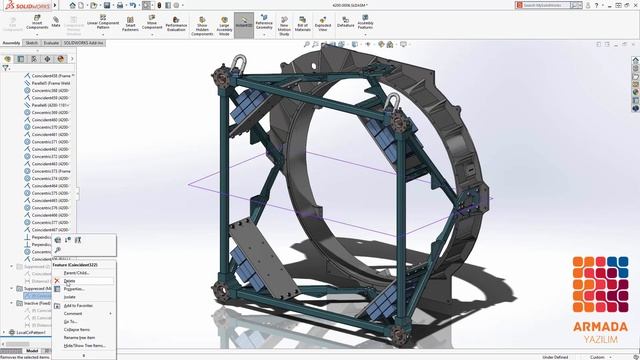Image resolution: width=640 pixels, height=360 pixels.
Task: Click the Smart Fasteners tool
Action: tap(130, 24)
